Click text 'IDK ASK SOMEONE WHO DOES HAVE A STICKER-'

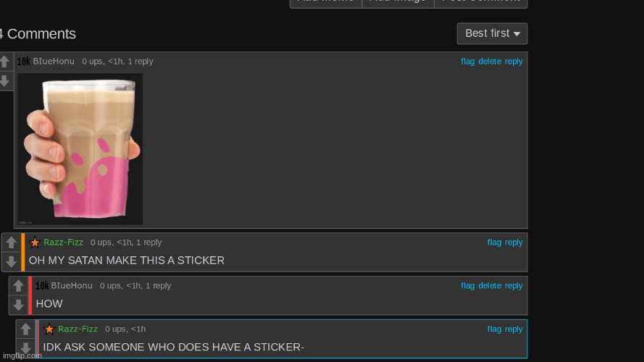(x=174, y=347)
